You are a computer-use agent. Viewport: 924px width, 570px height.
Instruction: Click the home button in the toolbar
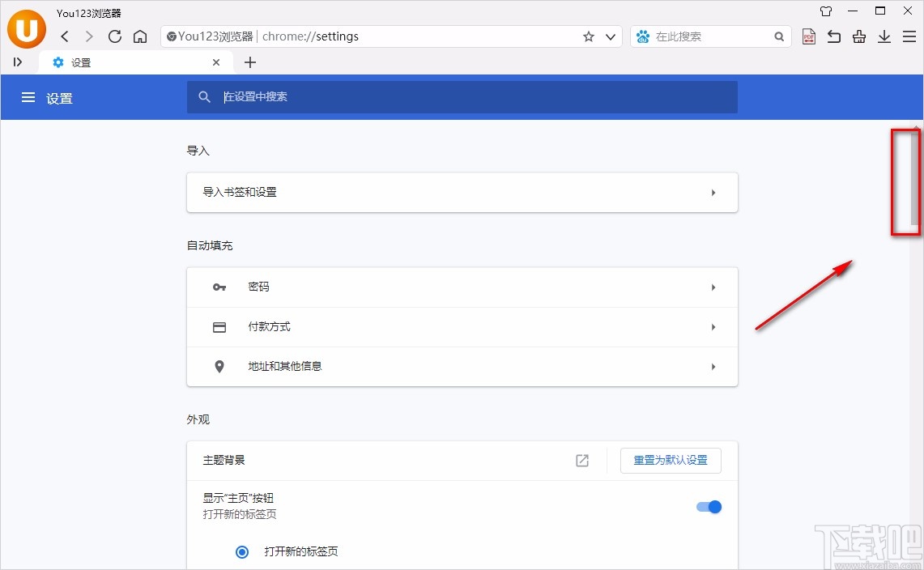(140, 36)
